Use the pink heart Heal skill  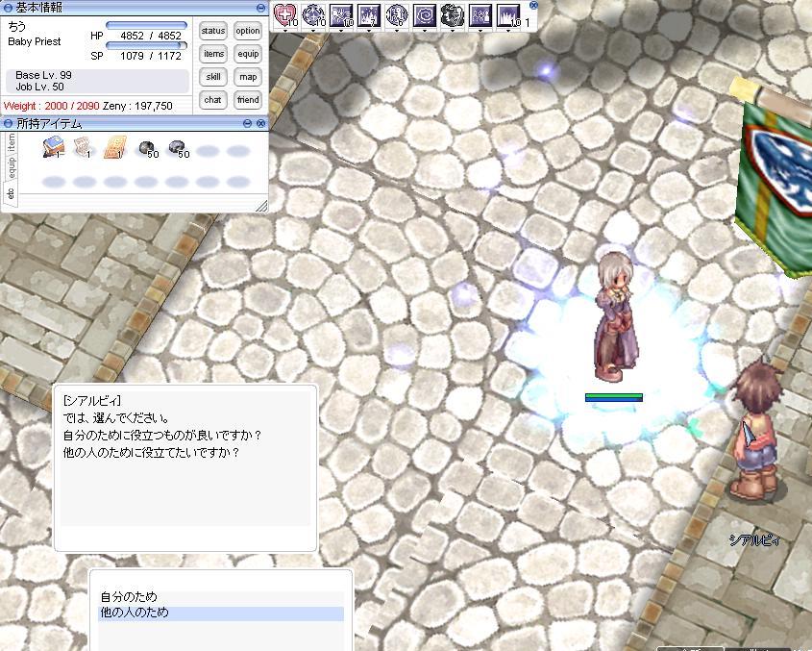[x=284, y=15]
